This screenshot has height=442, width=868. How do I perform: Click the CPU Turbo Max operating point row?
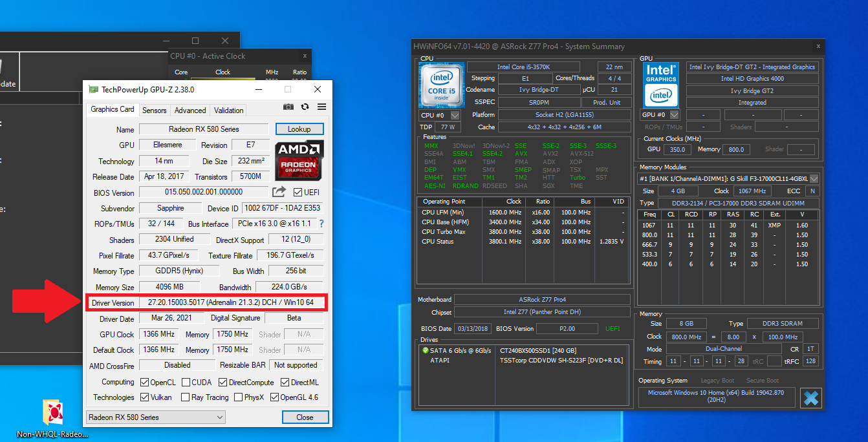[x=523, y=231]
